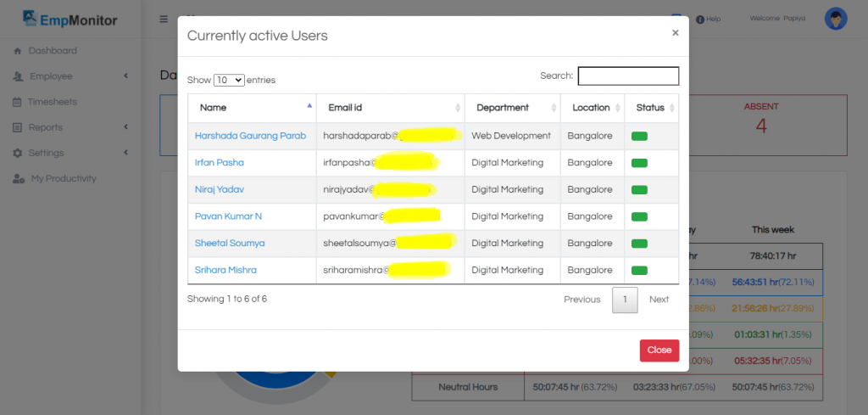Click irfanpasha email cell
Screen dimensions: 868x415
pyautogui.click(x=390, y=163)
